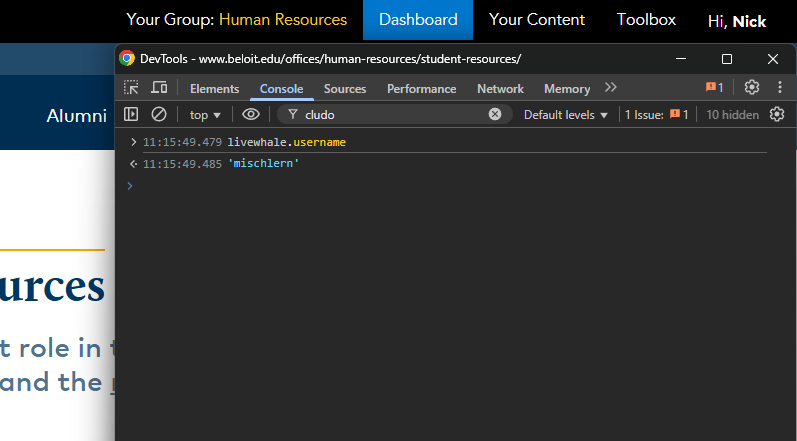The height and width of the screenshot is (441, 797).
Task: Clear the console output
Action: [158, 115]
